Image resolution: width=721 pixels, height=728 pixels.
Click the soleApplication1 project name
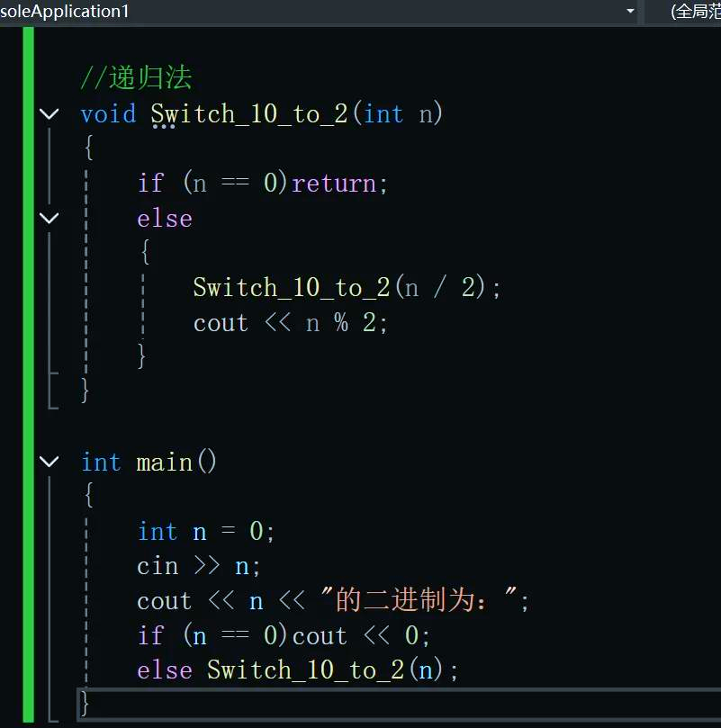click(65, 11)
